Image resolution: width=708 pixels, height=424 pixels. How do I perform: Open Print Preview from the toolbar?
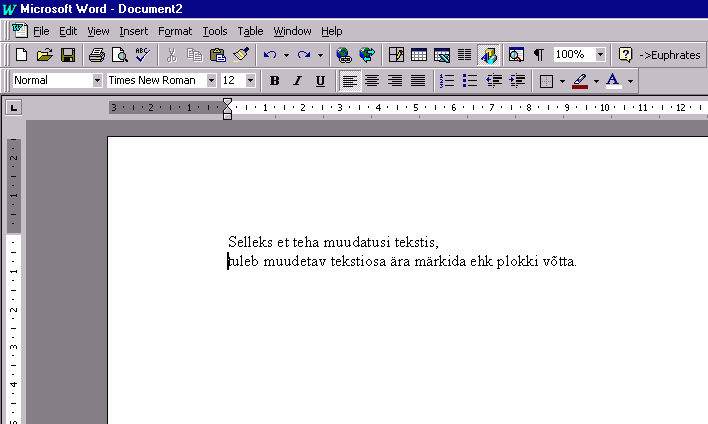click(x=119, y=55)
